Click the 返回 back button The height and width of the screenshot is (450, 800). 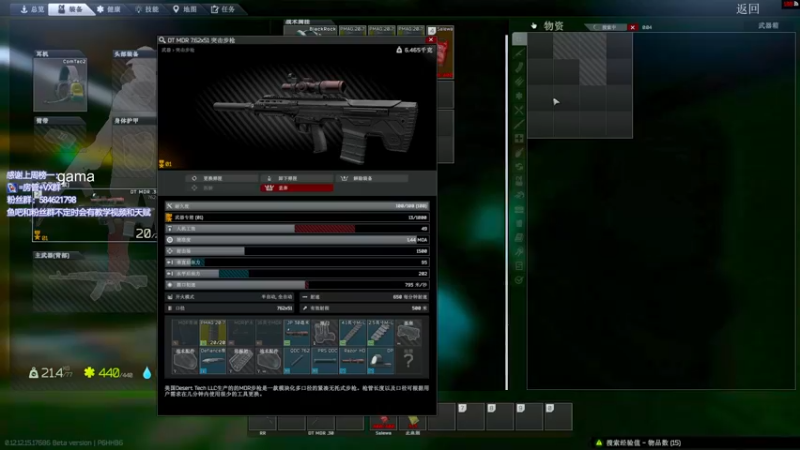pyautogui.click(x=747, y=9)
